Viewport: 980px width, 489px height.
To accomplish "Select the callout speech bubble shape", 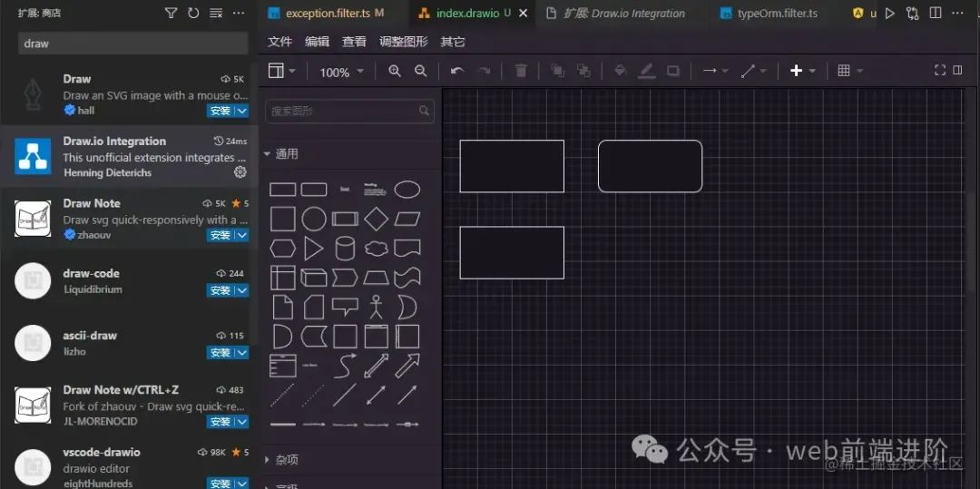I will coord(345,307).
